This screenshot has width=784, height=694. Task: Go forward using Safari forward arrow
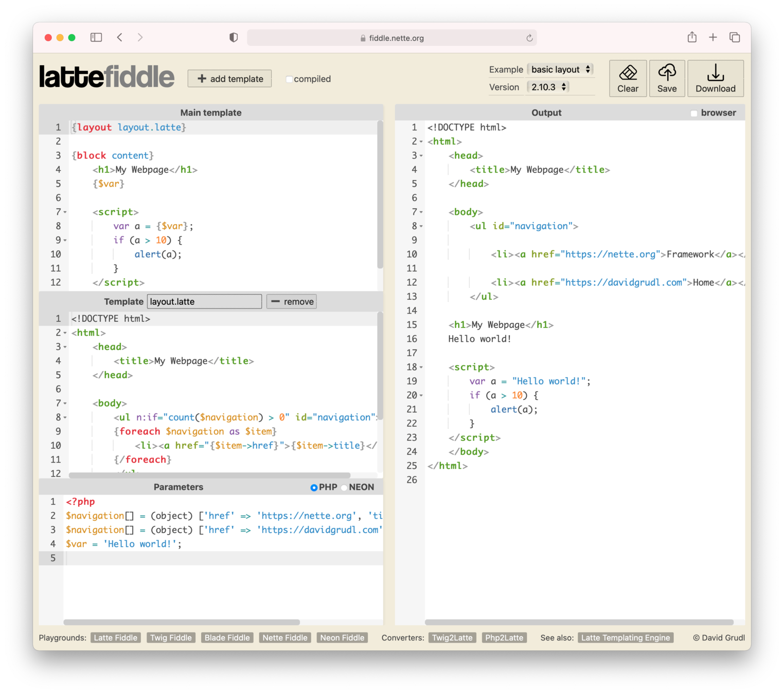pyautogui.click(x=140, y=38)
